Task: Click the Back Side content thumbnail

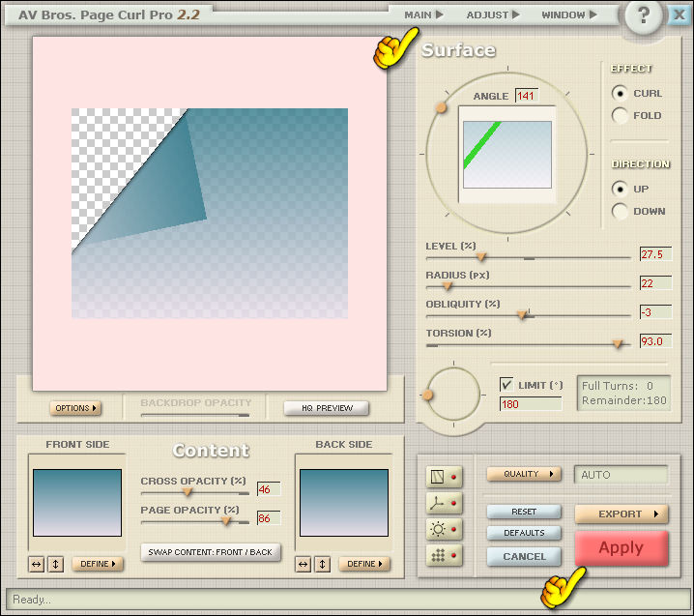Action: point(344,503)
